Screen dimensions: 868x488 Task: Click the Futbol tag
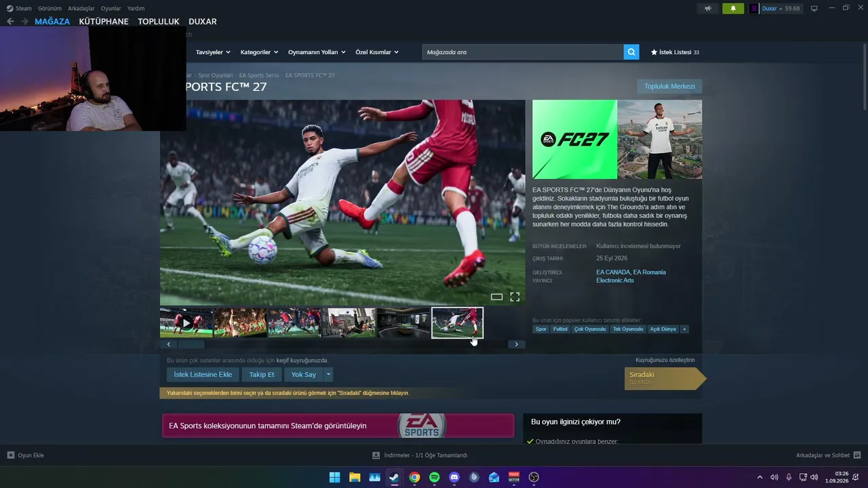pos(561,329)
